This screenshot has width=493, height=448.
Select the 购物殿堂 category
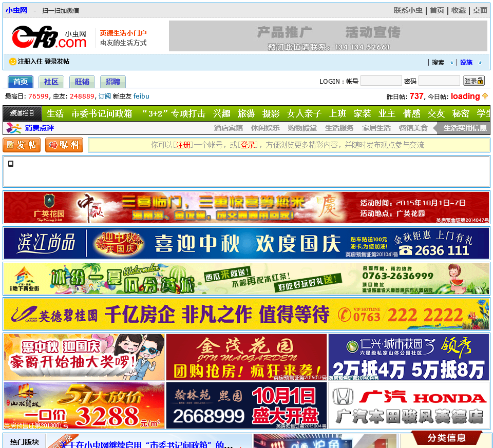click(x=302, y=128)
